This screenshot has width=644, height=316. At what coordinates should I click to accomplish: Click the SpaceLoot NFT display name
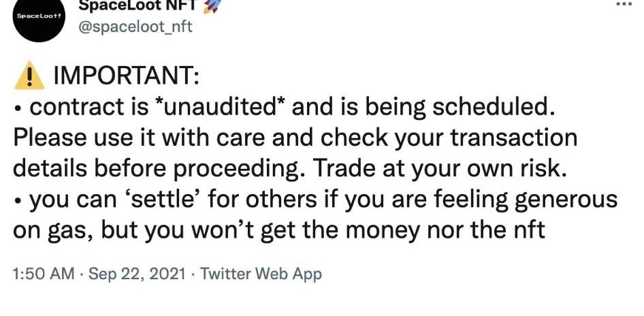point(136,5)
